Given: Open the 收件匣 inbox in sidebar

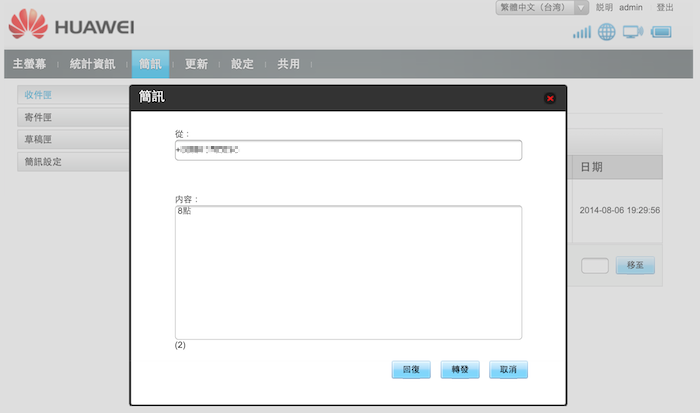Looking at the screenshot, I should (74, 95).
